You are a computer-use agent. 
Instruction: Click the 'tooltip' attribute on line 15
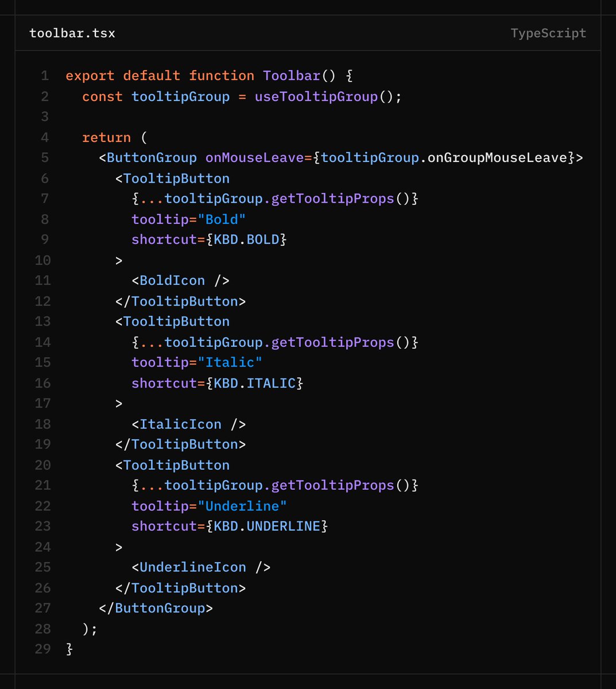click(x=160, y=362)
